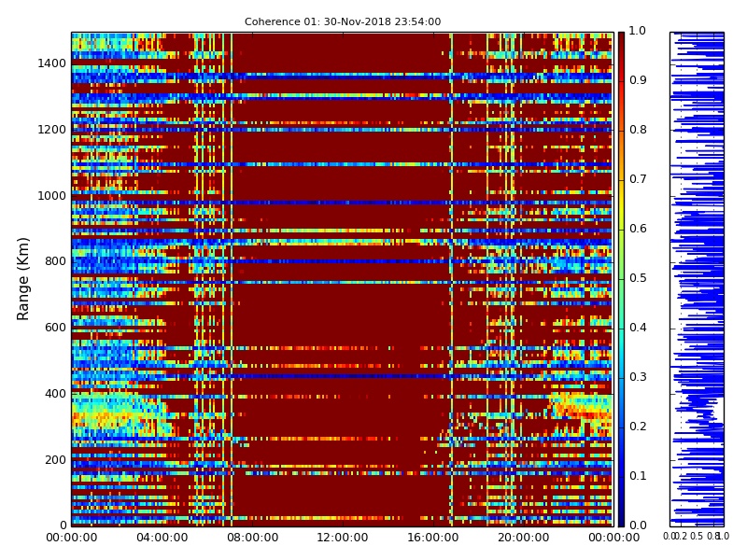This screenshot has width=747, height=560.
Task: Click the 400 range tick label
Action: 55,394
